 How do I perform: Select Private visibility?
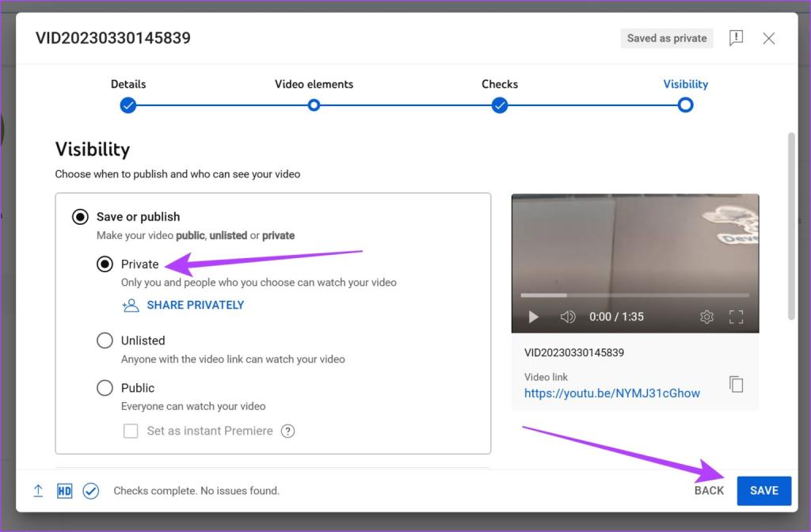[105, 264]
